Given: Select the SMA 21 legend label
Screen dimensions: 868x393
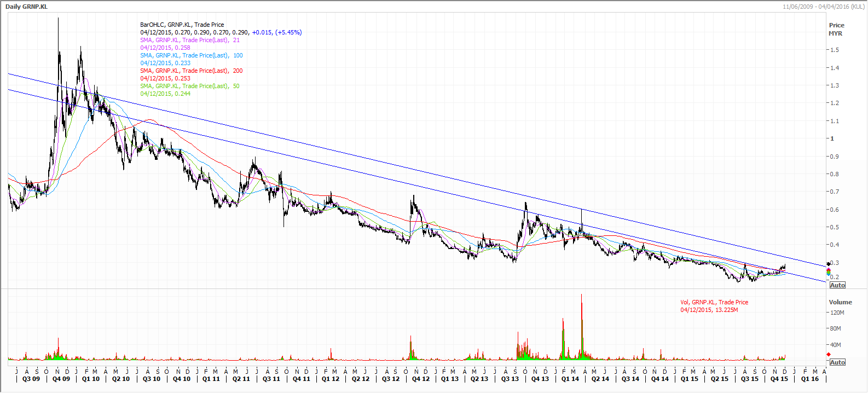Looking at the screenshot, I should [x=189, y=40].
